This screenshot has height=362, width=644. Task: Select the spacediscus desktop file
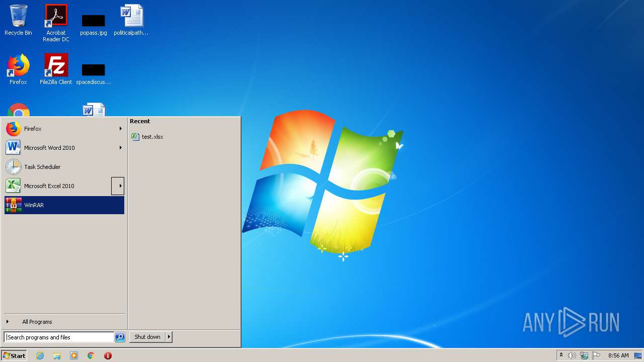coord(94,73)
